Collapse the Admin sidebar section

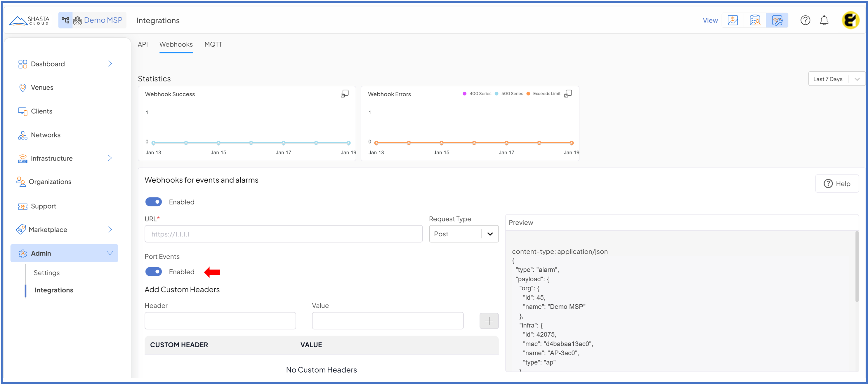tap(110, 253)
